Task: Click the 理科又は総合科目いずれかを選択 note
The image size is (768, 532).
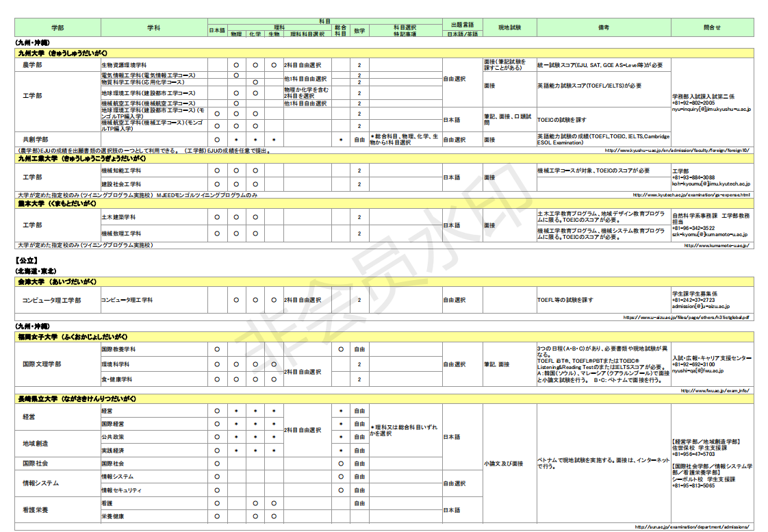Action: pyautogui.click(x=405, y=430)
